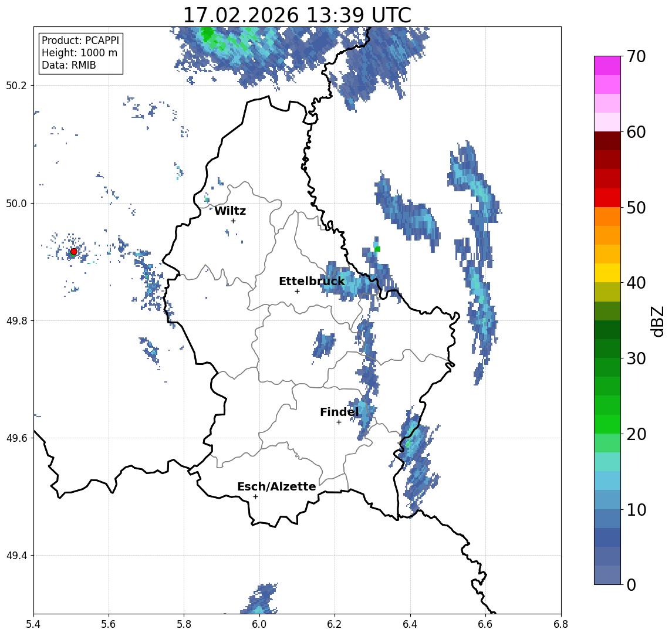This screenshot has height=636, width=672.
Task: Click the red dot radar location marker
Action: coord(74,252)
